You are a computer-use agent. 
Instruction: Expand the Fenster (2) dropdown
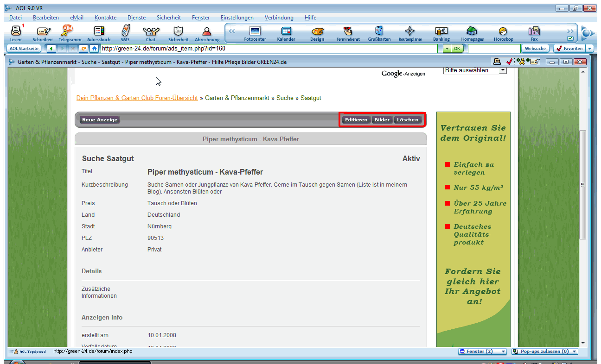(x=504, y=351)
